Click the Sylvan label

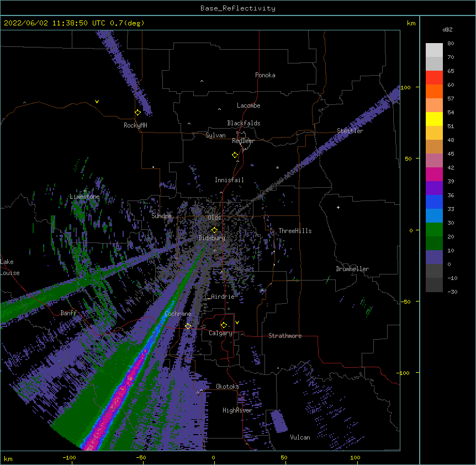pos(215,135)
